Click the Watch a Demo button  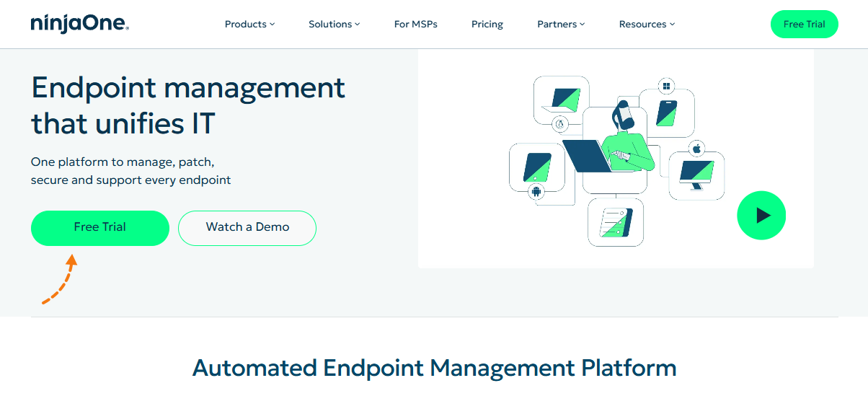[247, 227]
